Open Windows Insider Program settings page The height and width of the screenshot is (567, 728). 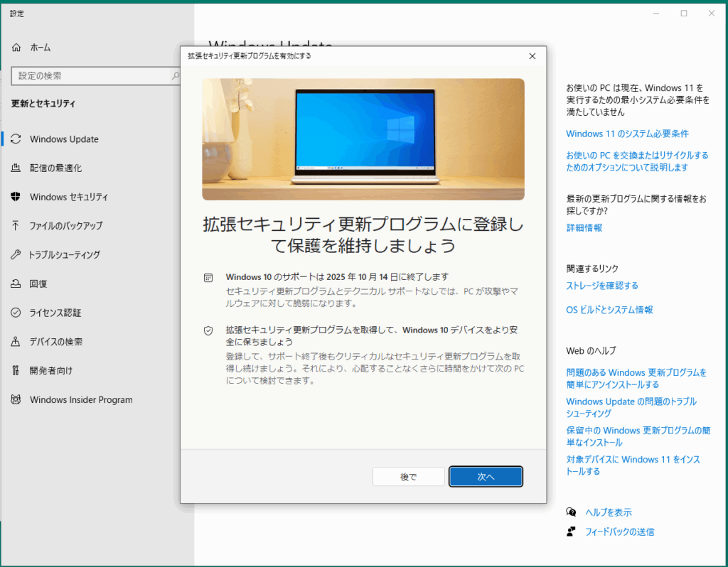(x=81, y=399)
